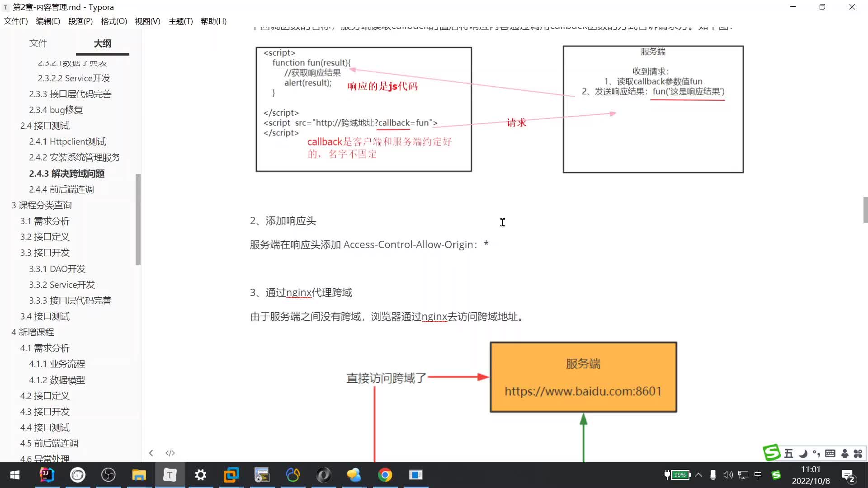This screenshot has width=868, height=488.
Task: Go to outline item 3.3 接口开发
Action: click(x=45, y=253)
